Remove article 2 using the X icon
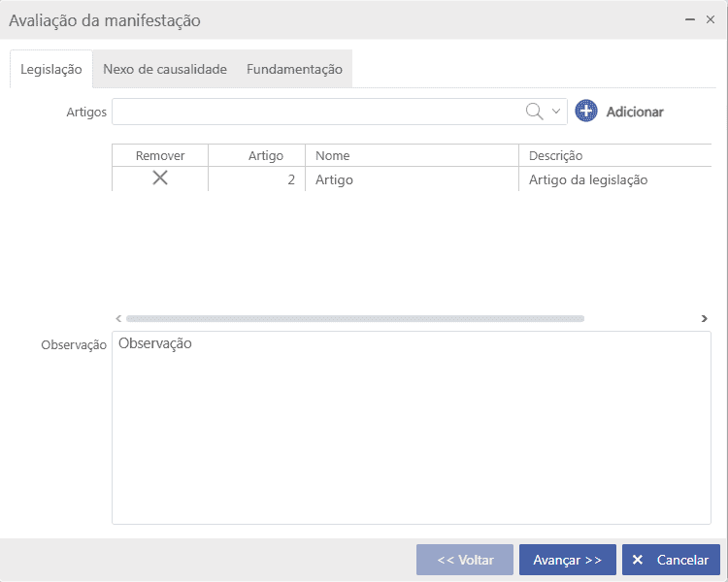This screenshot has width=728, height=582. point(160,178)
